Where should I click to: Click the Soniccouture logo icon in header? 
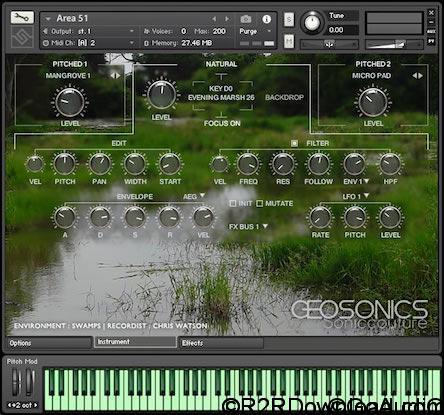[x=22, y=37]
